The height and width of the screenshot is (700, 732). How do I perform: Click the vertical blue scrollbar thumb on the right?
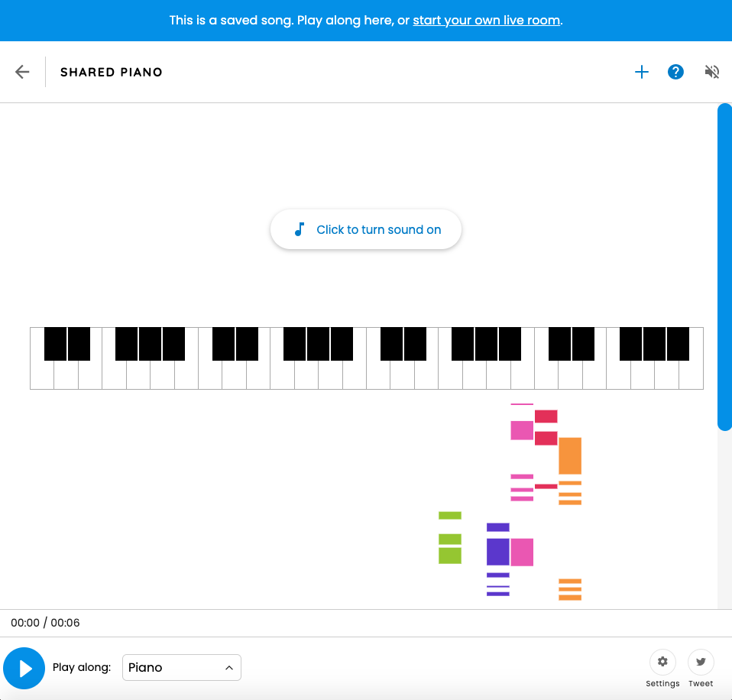724,267
